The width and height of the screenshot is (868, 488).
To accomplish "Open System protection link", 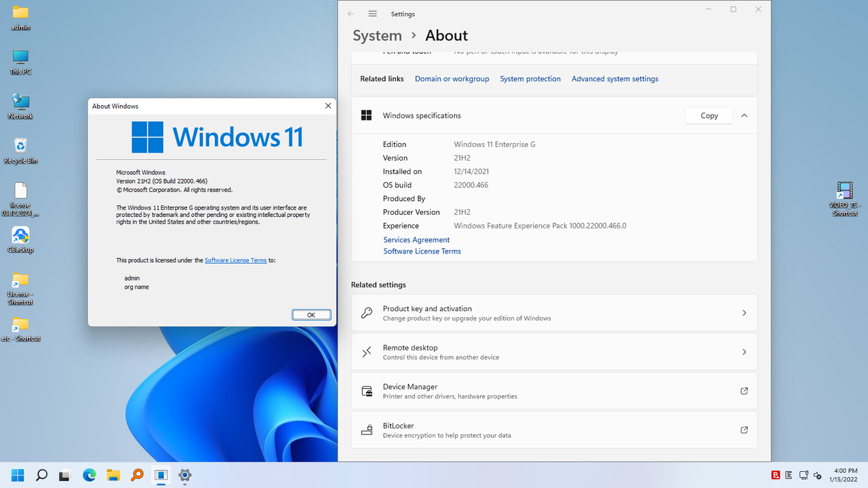I will 530,79.
